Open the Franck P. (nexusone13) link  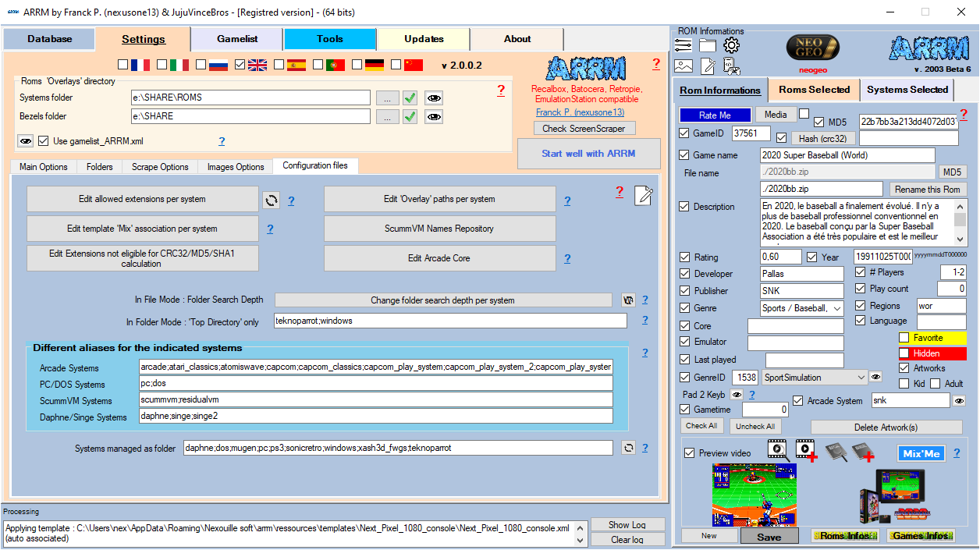(x=580, y=112)
